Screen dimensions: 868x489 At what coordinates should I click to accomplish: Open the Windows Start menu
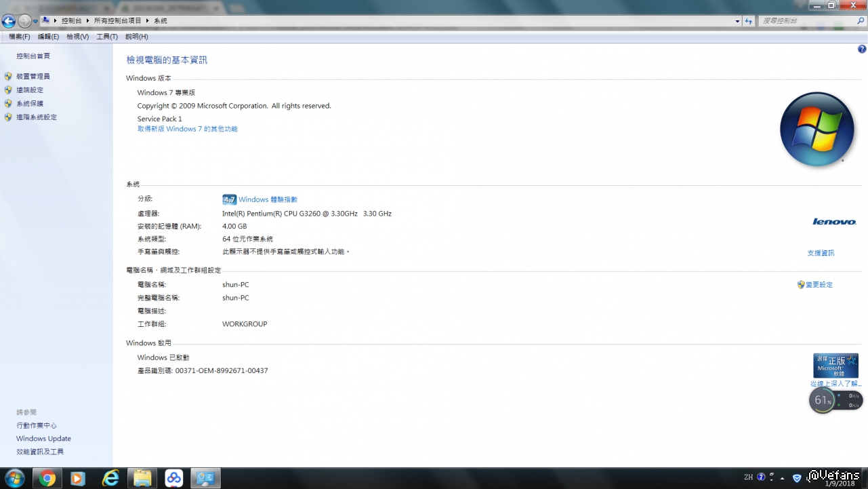(x=14, y=478)
